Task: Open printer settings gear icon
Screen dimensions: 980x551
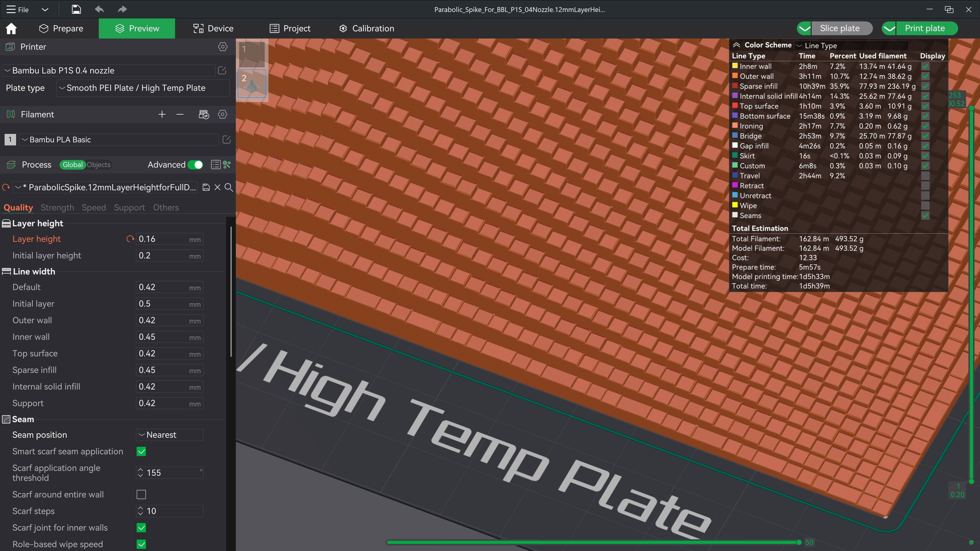Action: (x=223, y=47)
